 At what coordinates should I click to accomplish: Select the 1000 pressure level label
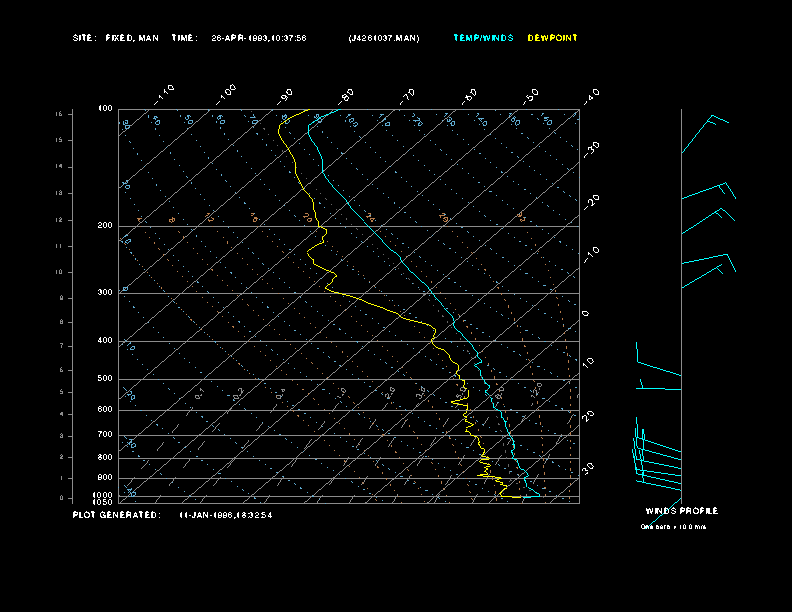[x=104, y=494]
